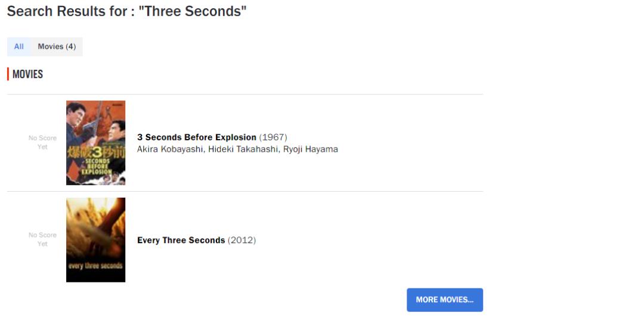Open the 3 Seconds Before Explosion poster
The height and width of the screenshot is (326, 644).
click(95, 143)
